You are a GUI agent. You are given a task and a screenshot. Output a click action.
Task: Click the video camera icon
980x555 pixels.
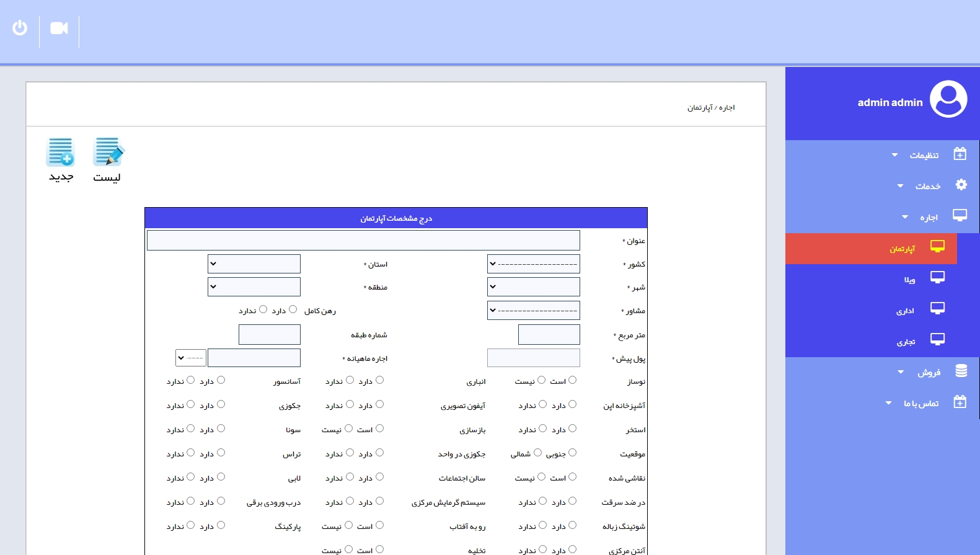point(59,29)
